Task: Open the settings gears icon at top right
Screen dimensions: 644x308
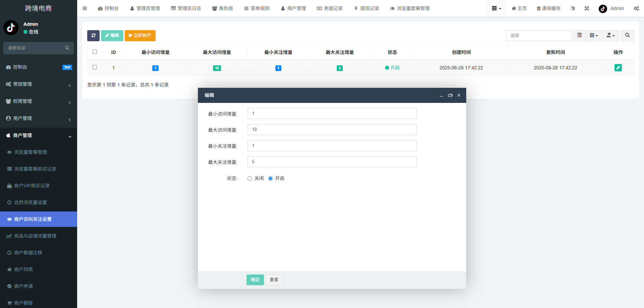Action: coord(636,8)
